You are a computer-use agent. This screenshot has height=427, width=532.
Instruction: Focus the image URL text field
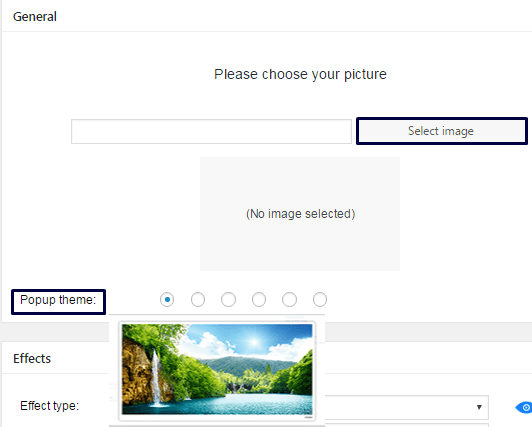pyautogui.click(x=211, y=131)
